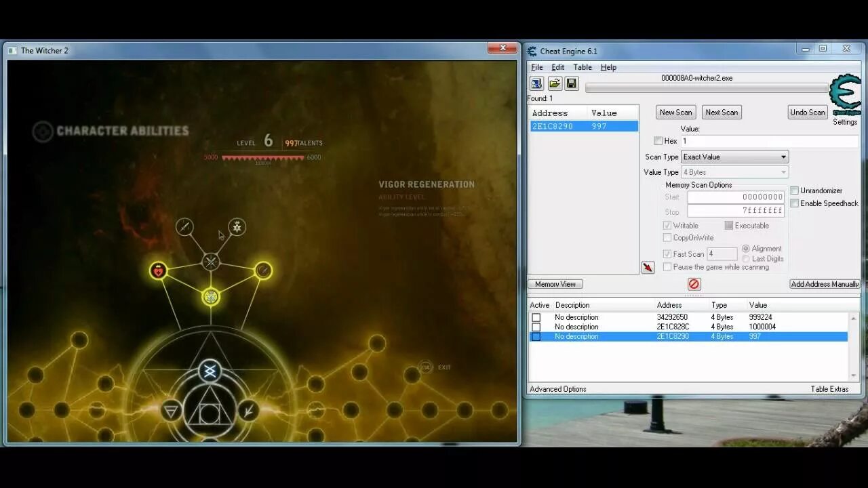Image resolution: width=868 pixels, height=488 pixels.
Task: Click the address list scrollbar down arrow
Action: [x=854, y=375]
